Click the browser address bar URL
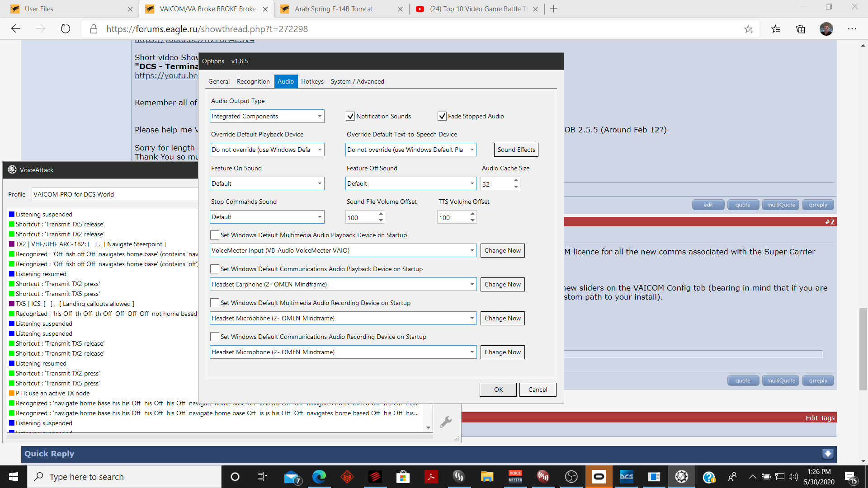This screenshot has width=868, height=488. [207, 29]
